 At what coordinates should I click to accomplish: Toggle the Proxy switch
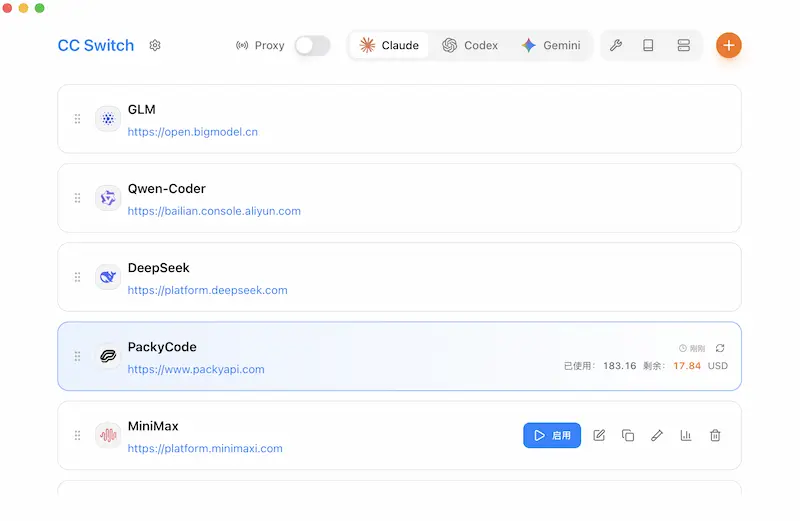312,45
